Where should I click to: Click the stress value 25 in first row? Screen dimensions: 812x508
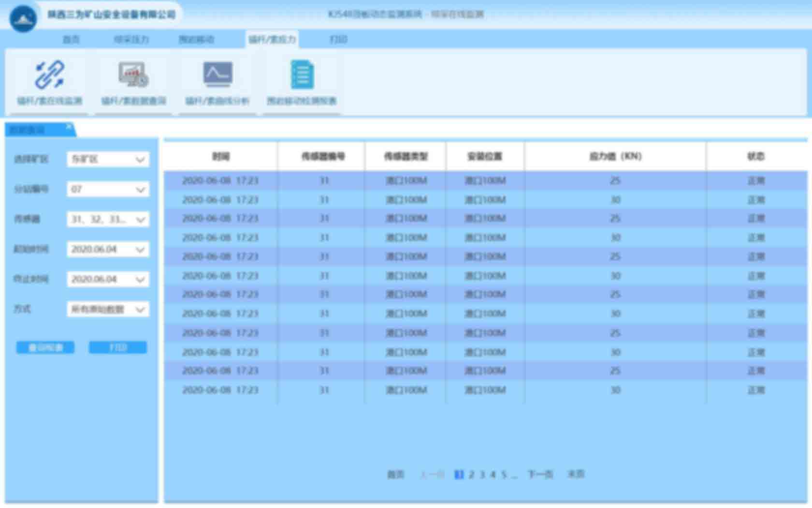tap(615, 180)
